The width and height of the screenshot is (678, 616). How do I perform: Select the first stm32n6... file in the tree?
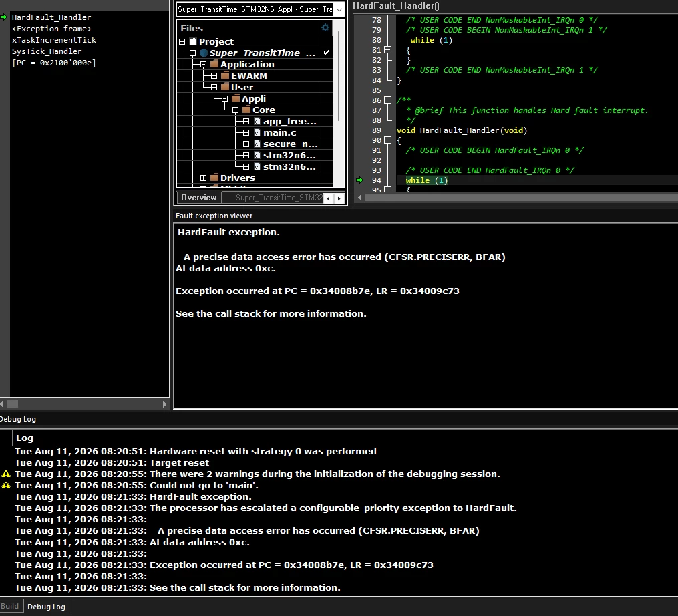[x=289, y=155]
